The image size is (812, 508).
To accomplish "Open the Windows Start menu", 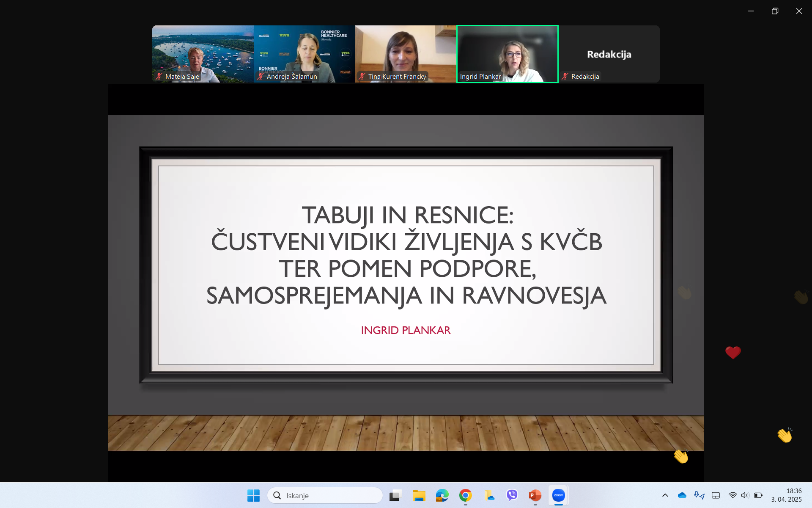I will 253,495.
